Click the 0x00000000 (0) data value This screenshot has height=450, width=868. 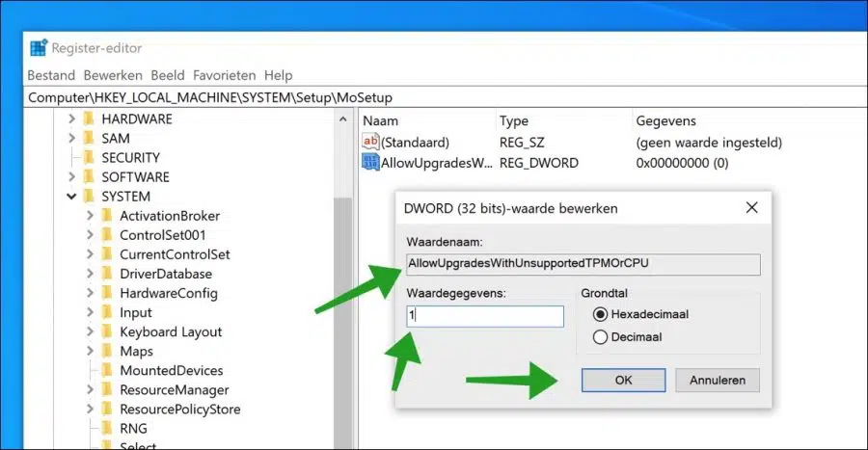point(682,163)
